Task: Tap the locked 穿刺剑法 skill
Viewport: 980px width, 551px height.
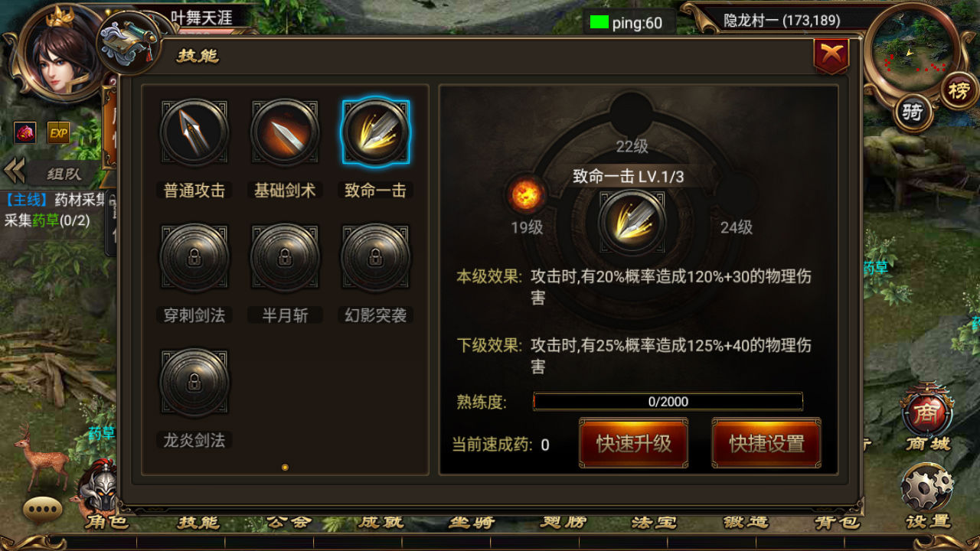Action: tap(194, 258)
